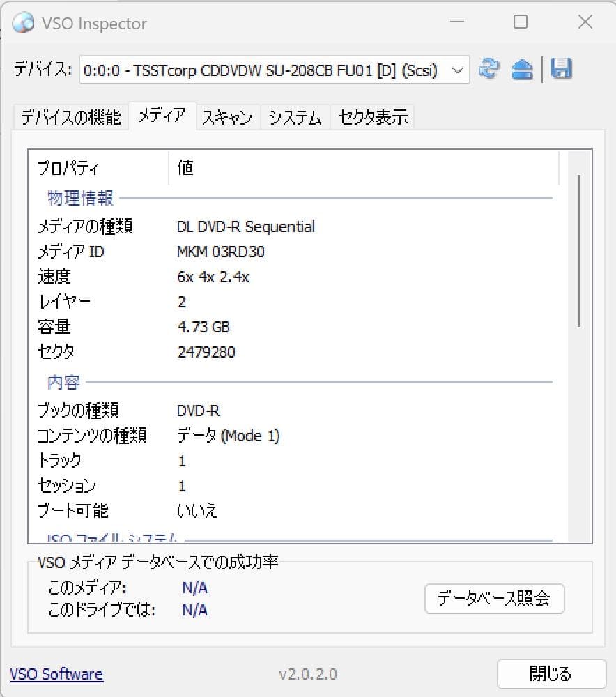The width and height of the screenshot is (616, 697).
Task: Switch to the システム tab
Action: [x=294, y=116]
